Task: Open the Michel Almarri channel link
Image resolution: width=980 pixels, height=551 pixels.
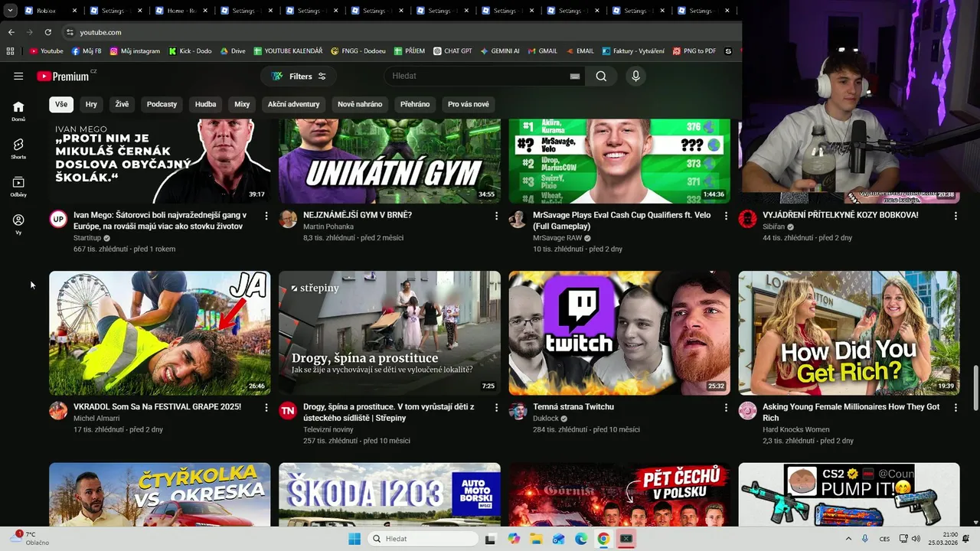Action: [x=97, y=419]
